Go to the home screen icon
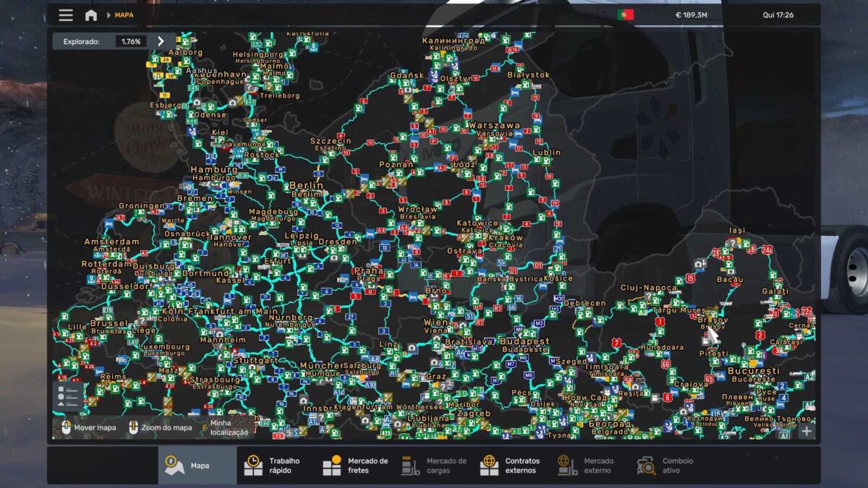 coord(90,15)
